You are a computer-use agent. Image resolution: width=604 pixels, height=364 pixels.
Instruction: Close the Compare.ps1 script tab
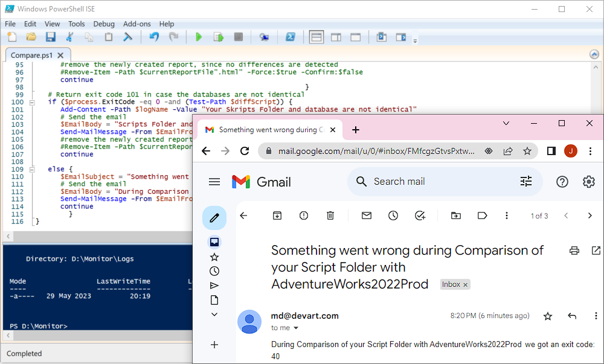[x=60, y=55]
